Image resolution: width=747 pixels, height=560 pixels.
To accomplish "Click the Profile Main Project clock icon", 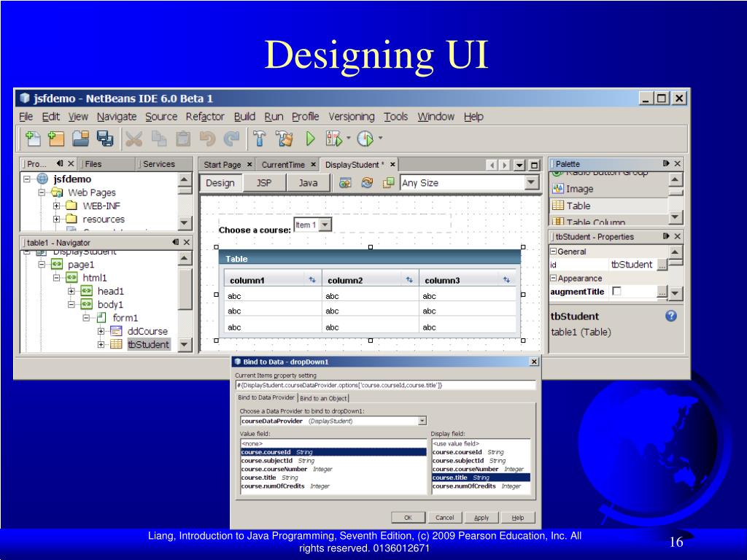I will (x=365, y=139).
